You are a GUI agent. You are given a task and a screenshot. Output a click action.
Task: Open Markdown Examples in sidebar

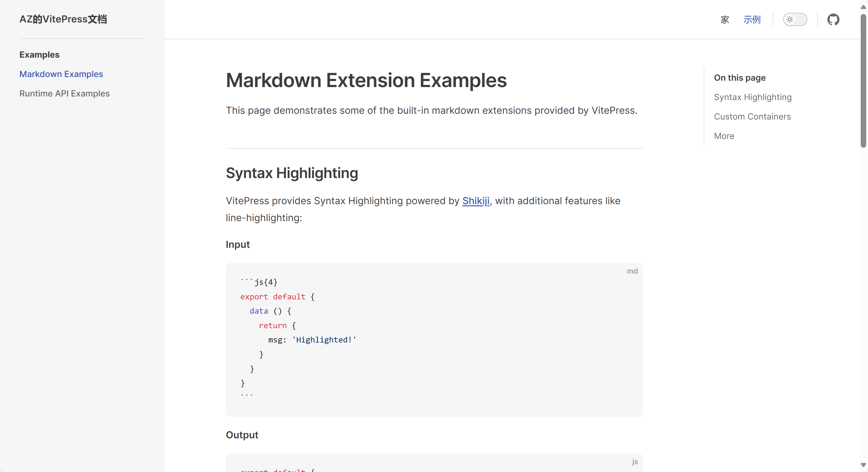point(61,74)
